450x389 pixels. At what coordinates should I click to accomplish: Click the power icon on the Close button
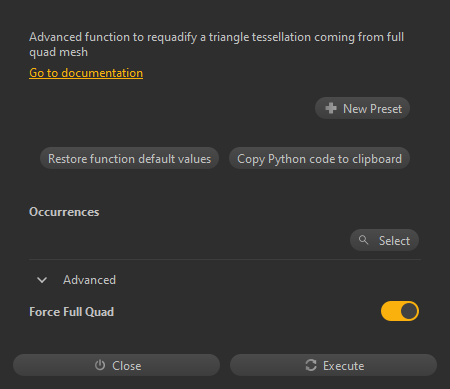coord(100,365)
